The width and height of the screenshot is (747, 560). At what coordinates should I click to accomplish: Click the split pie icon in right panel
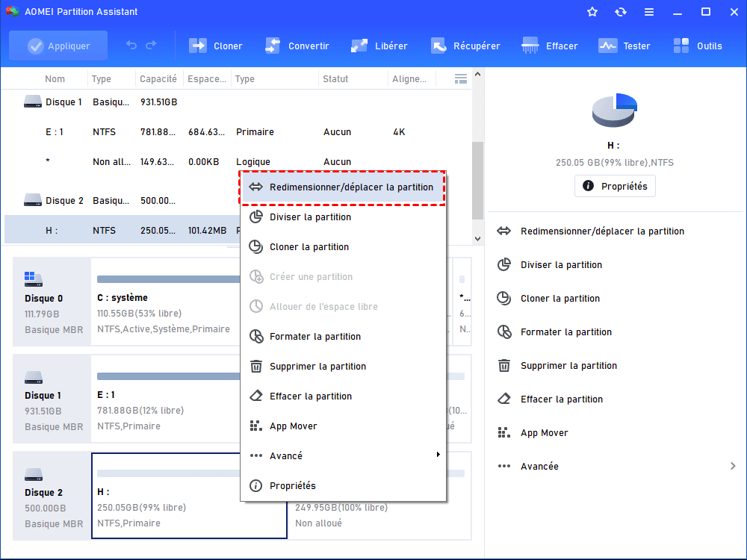coord(504,265)
